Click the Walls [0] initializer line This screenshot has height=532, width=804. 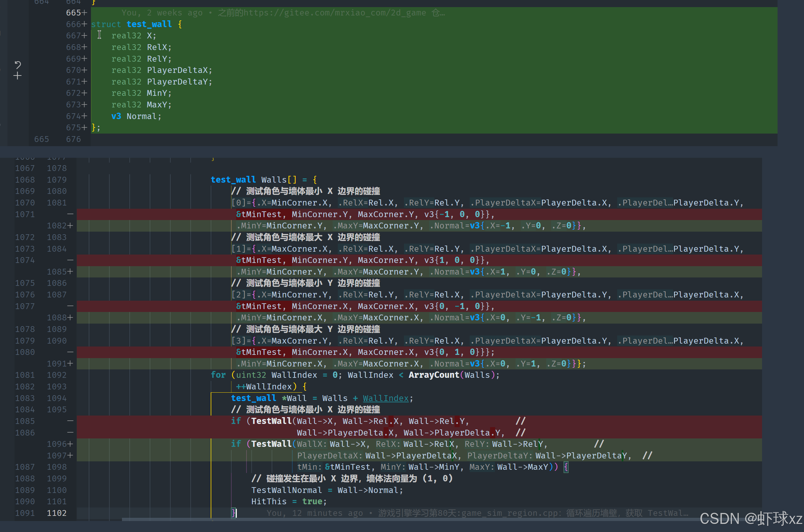[487, 203]
